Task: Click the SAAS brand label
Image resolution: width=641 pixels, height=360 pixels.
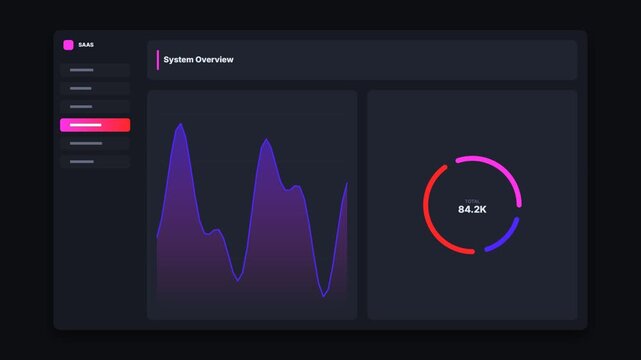Action: pyautogui.click(x=86, y=45)
